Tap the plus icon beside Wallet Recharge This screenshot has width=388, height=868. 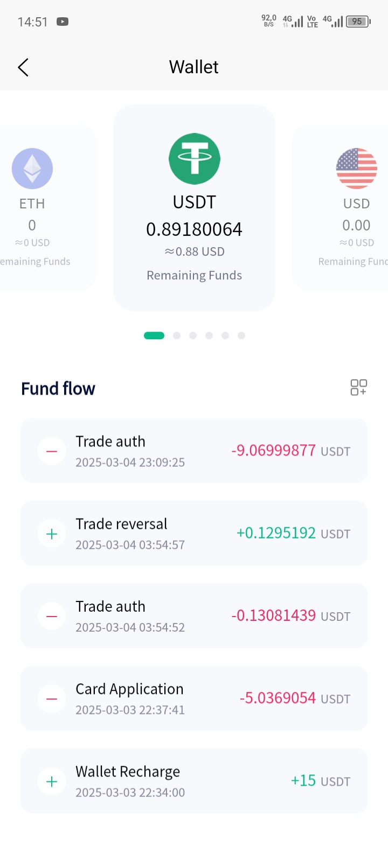(x=52, y=781)
